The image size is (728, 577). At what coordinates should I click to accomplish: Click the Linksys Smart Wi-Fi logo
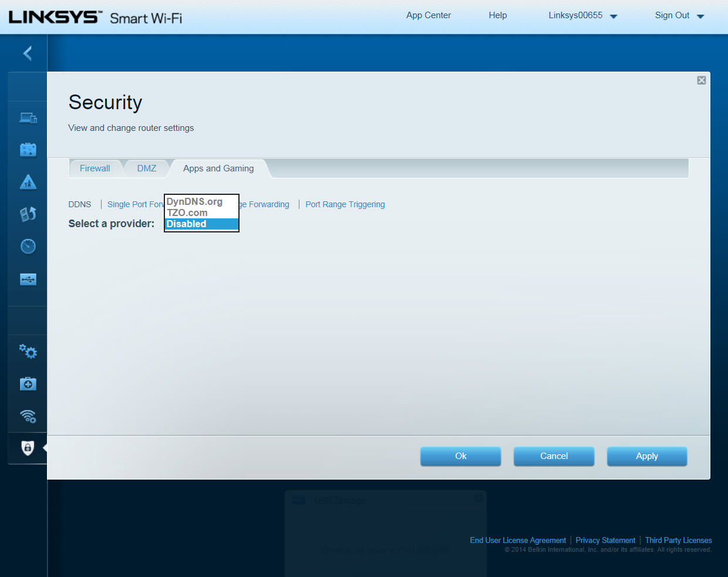[x=95, y=18]
